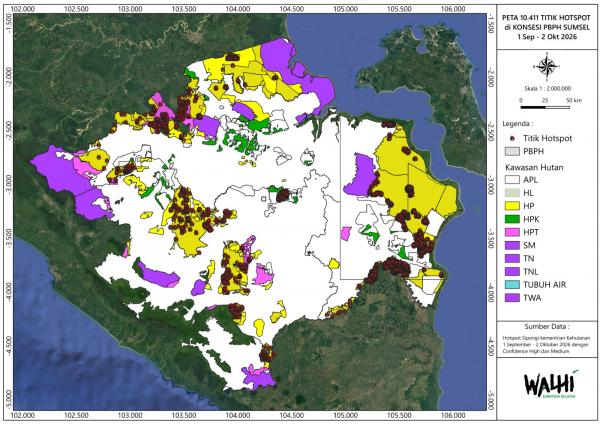The height and width of the screenshot is (424, 600).
Task: Click the black-and-white scale bar
Action: 545,107
